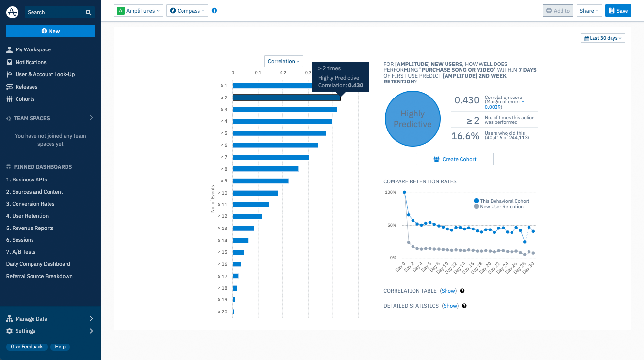This screenshot has height=360, width=644.
Task: Open the Last 30 days date dropdown
Action: [x=603, y=38]
